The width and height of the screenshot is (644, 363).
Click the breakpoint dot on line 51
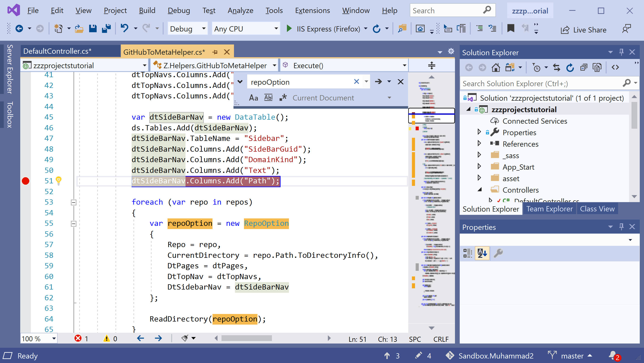[x=25, y=181]
